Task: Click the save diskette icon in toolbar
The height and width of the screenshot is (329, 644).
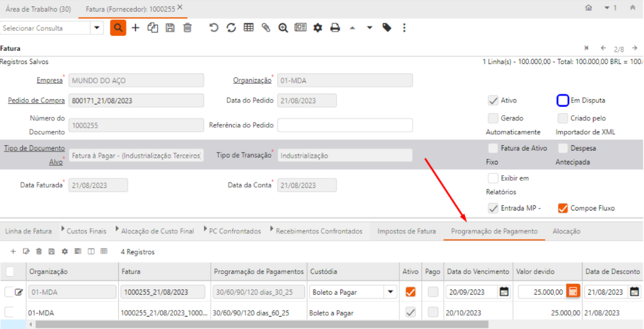Action: 170,28
